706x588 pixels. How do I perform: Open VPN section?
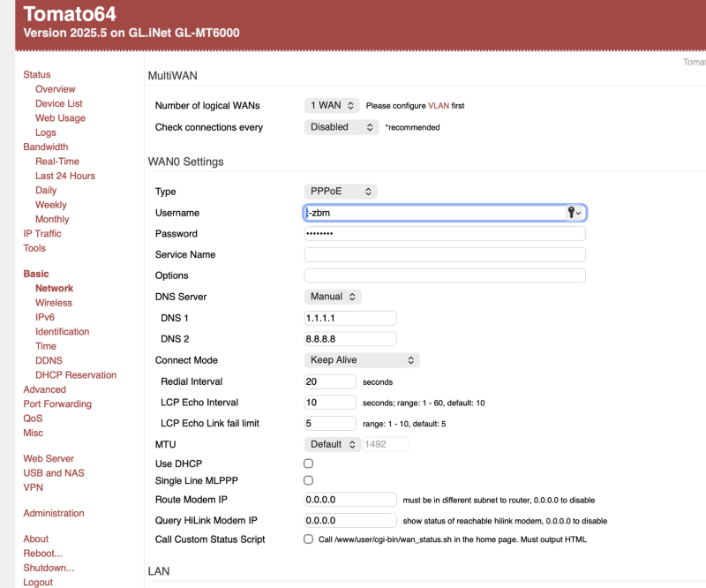tap(34, 487)
